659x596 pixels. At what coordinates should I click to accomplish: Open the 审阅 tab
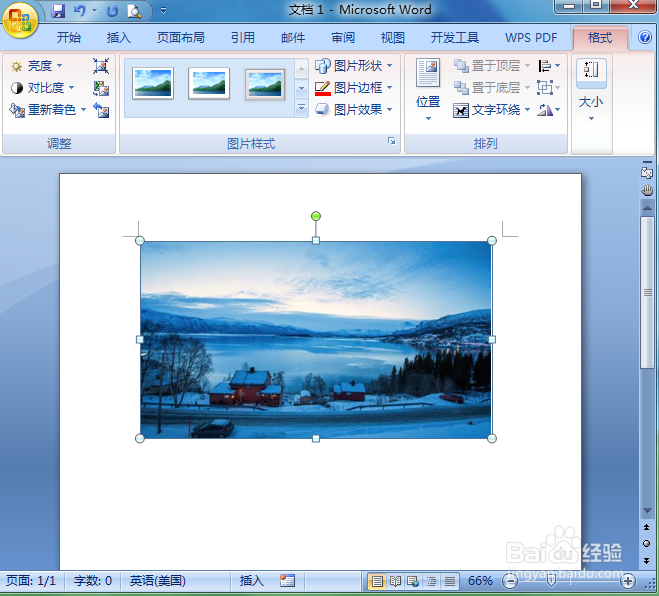click(x=343, y=38)
